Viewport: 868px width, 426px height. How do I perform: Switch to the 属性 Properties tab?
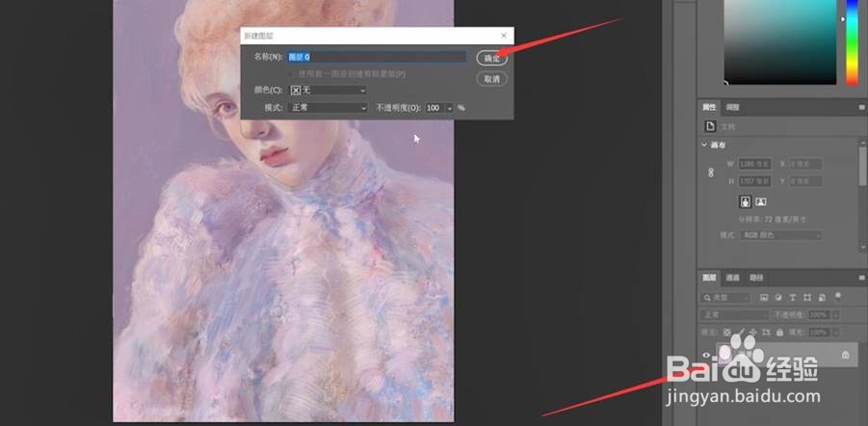pos(709,108)
